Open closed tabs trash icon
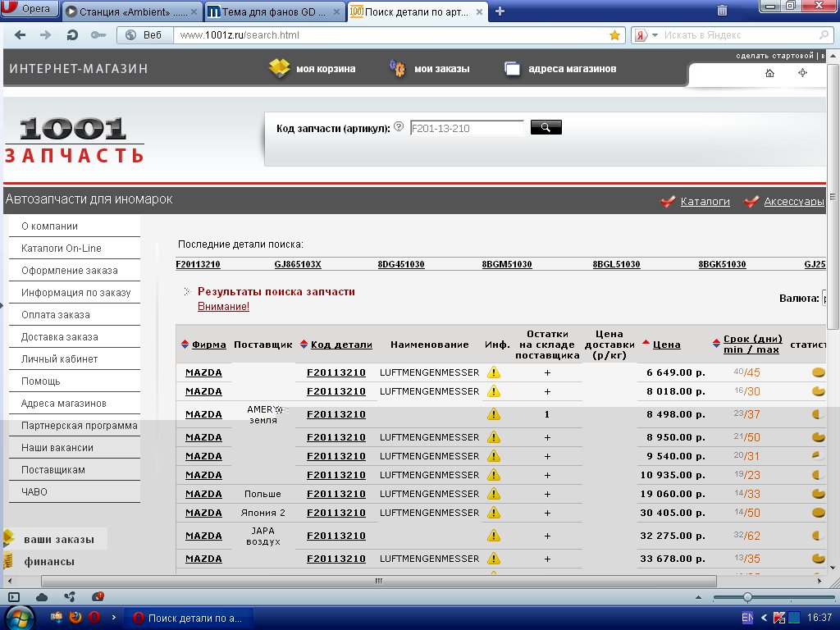Image resolution: width=840 pixels, height=630 pixels. coord(722,10)
